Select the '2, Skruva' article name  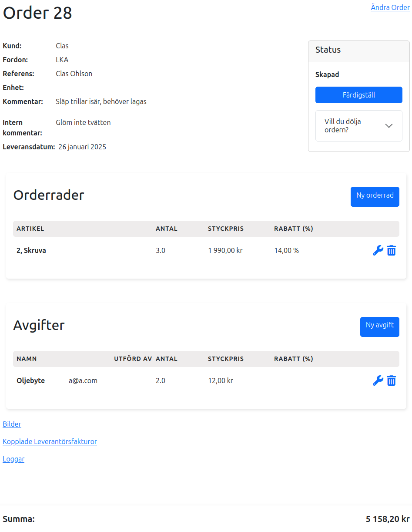point(31,250)
